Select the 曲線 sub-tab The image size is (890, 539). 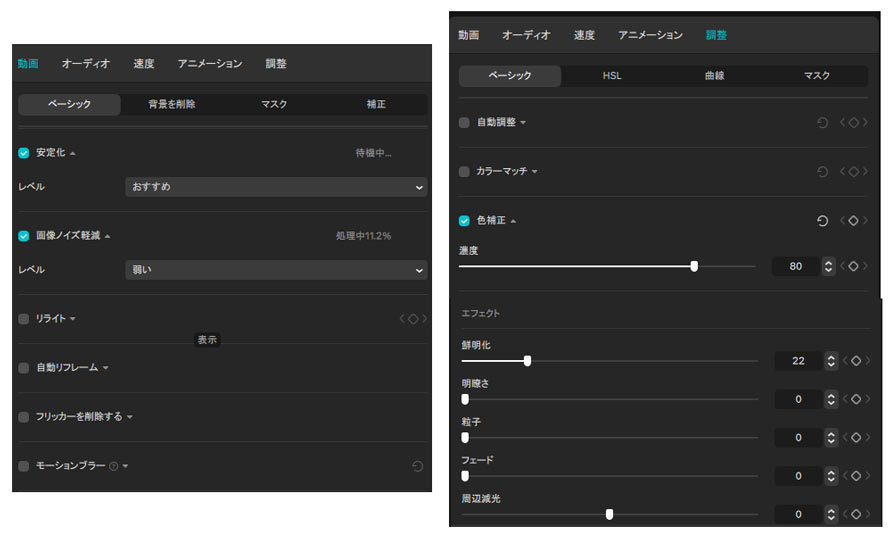pos(714,75)
